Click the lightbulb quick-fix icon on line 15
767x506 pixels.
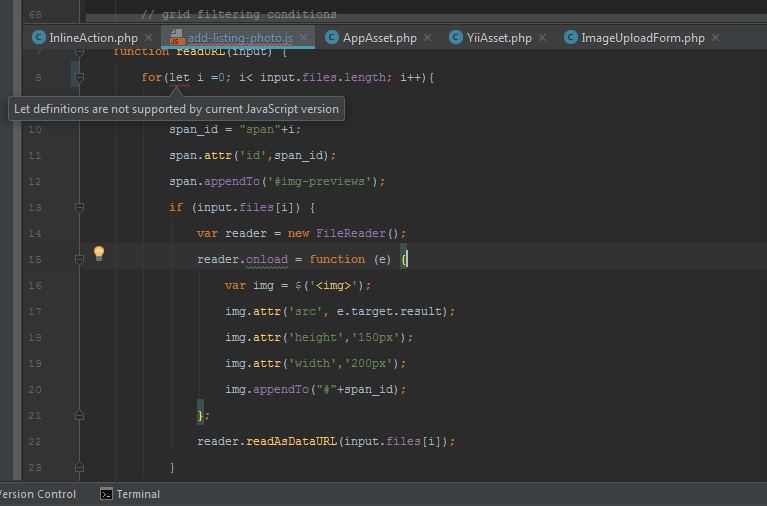click(99, 254)
